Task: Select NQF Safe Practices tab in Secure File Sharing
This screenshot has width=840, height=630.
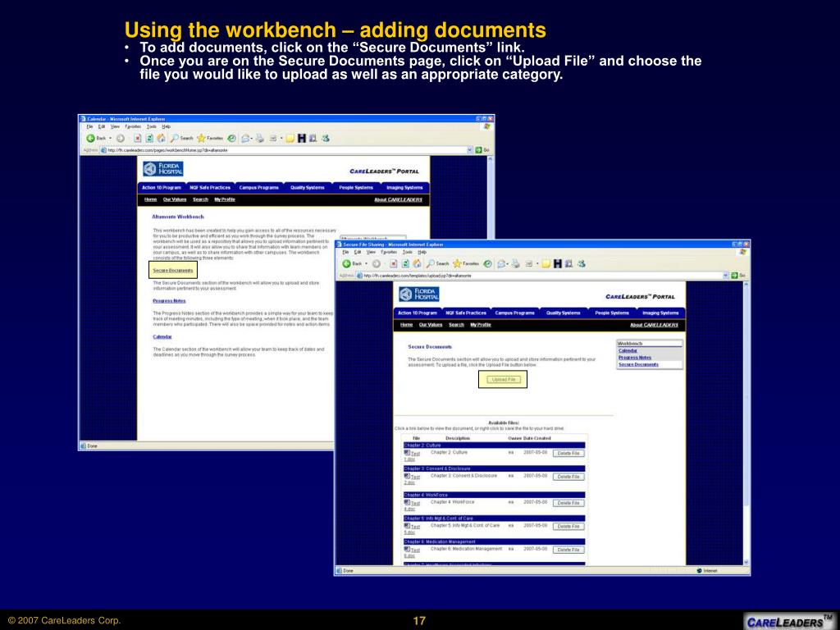Action: pyautogui.click(x=466, y=313)
